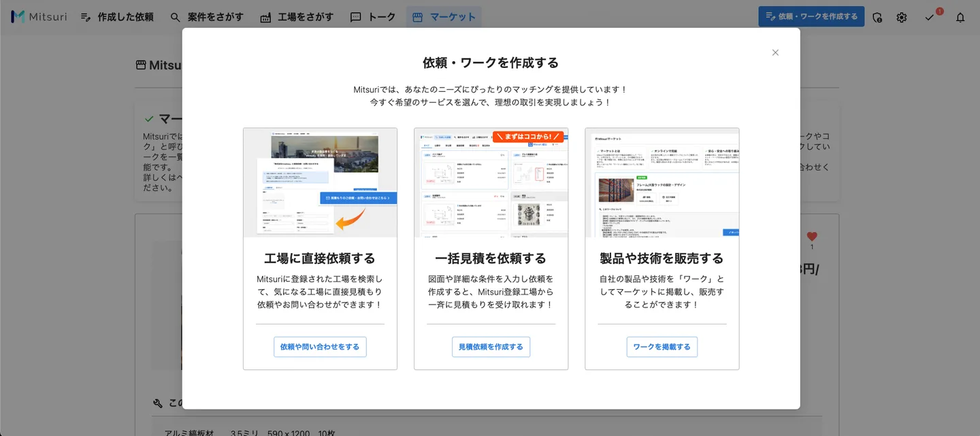Click the shield icon in the header
The image size is (980, 436).
click(877, 18)
